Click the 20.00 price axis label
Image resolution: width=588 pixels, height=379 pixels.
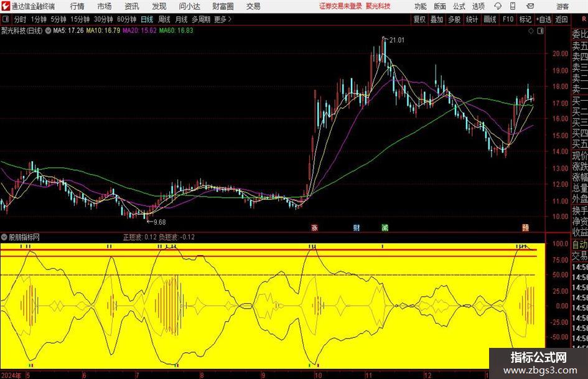[x=560, y=54]
